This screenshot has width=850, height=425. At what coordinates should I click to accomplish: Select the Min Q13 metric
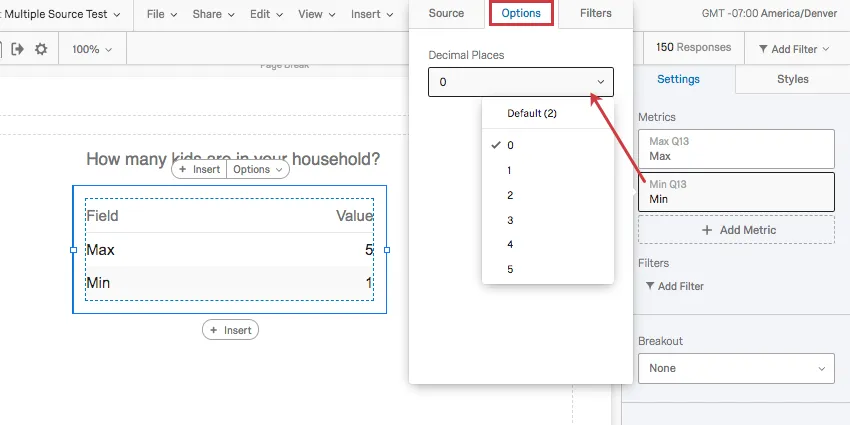tap(736, 192)
